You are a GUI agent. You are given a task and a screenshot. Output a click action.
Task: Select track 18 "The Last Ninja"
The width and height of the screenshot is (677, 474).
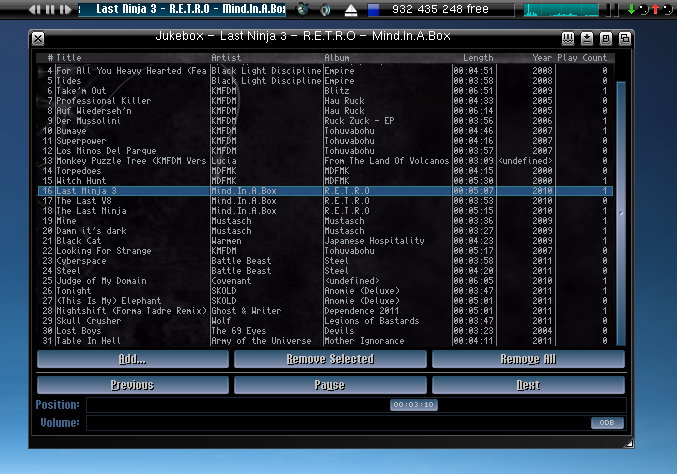(x=325, y=211)
